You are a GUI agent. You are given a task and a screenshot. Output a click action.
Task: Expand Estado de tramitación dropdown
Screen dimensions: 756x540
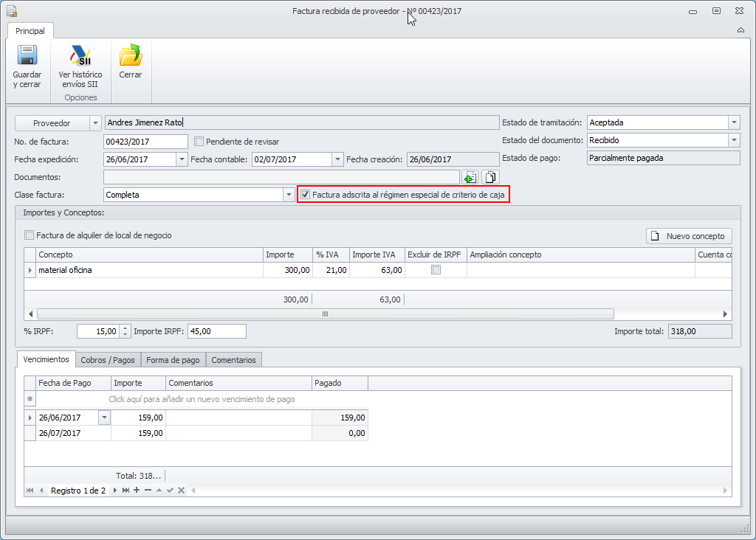(733, 123)
